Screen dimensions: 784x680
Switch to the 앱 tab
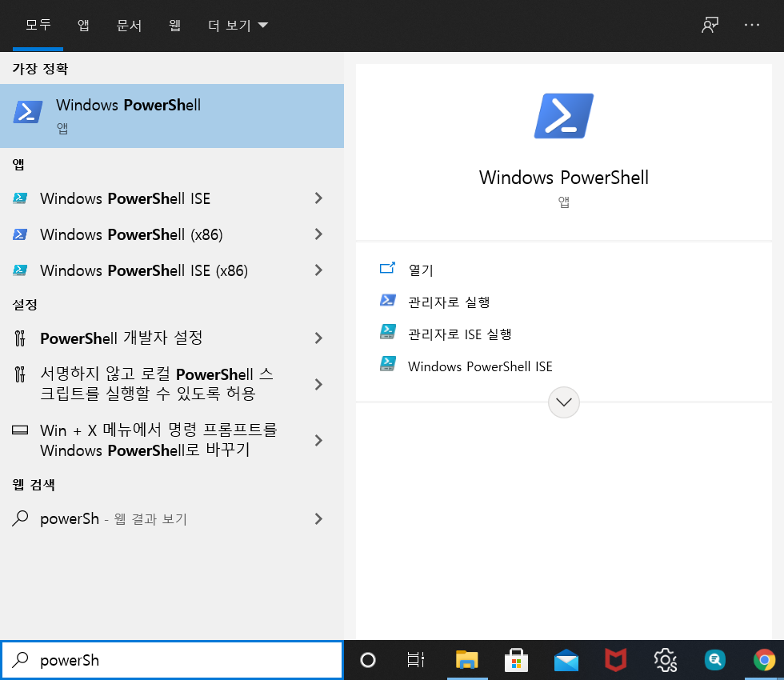83,25
